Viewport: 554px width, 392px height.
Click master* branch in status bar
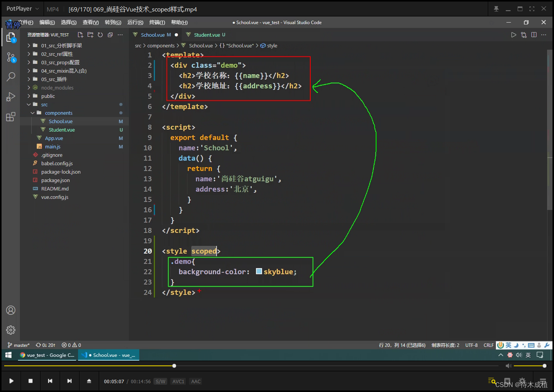(18, 345)
